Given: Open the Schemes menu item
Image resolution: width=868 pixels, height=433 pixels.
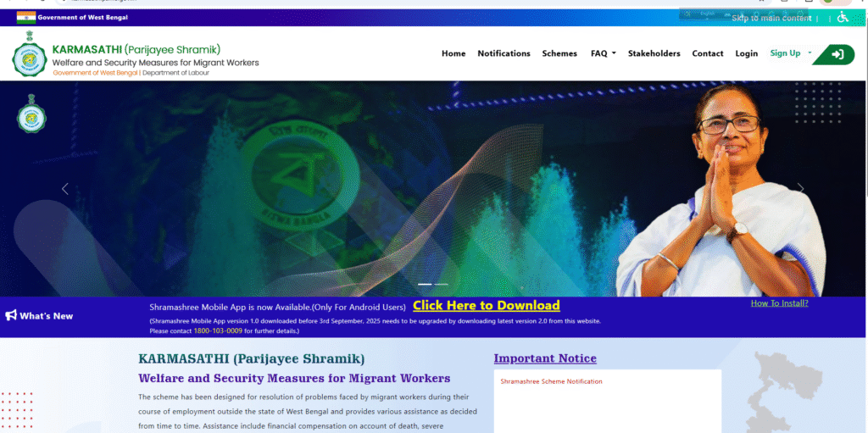Looking at the screenshot, I should (x=559, y=53).
